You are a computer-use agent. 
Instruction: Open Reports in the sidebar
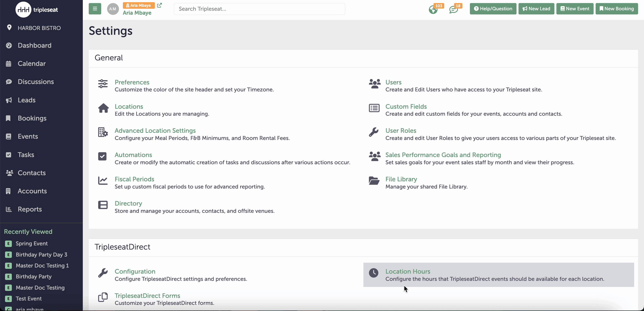pos(30,210)
